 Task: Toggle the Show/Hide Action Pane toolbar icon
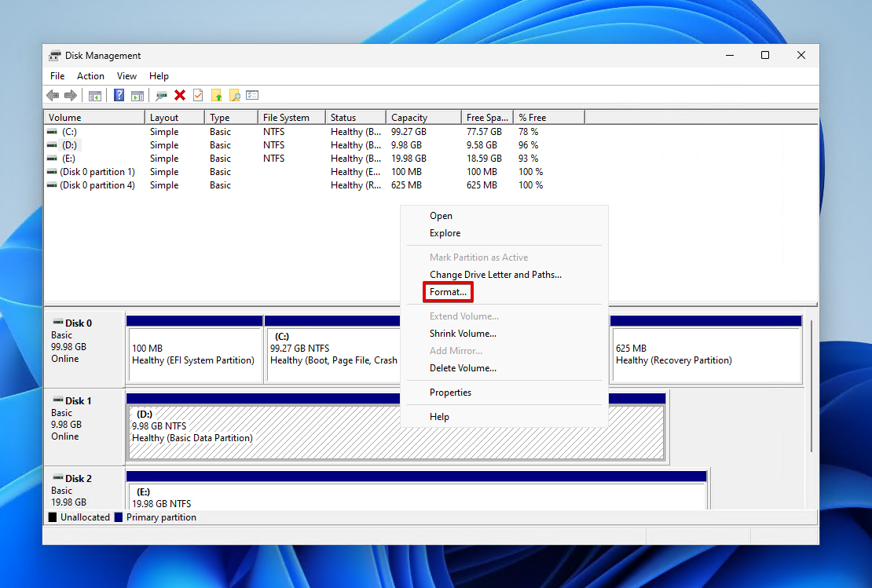[138, 94]
